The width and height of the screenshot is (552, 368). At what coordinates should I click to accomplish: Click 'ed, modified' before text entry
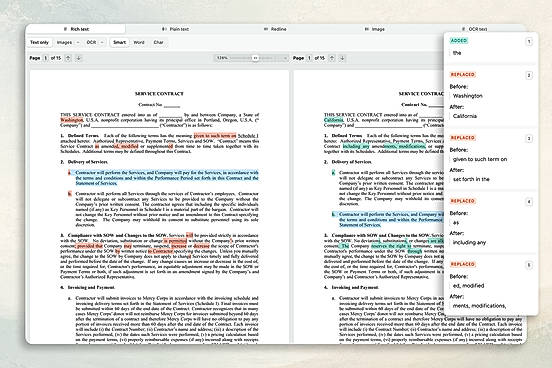(x=468, y=286)
